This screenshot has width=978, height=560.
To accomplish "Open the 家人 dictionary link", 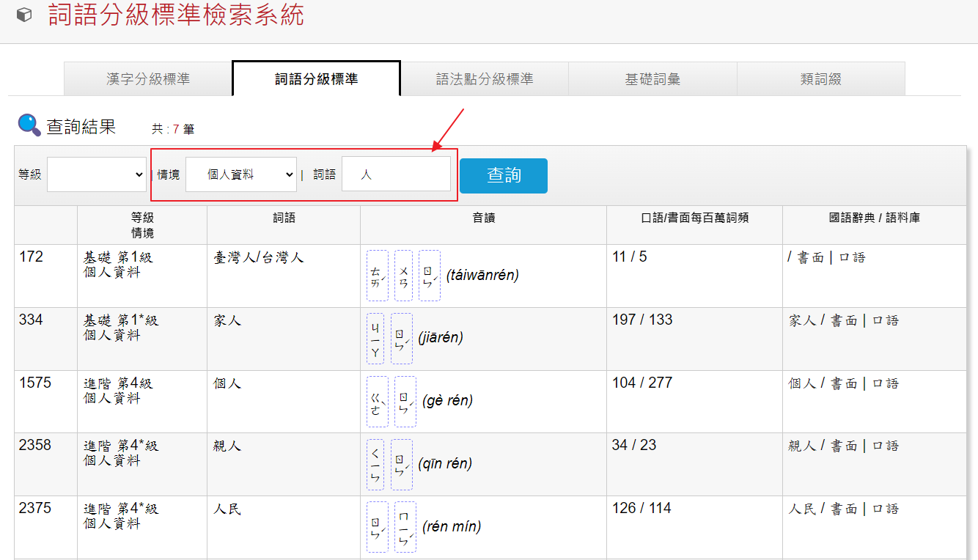I will click(x=801, y=320).
